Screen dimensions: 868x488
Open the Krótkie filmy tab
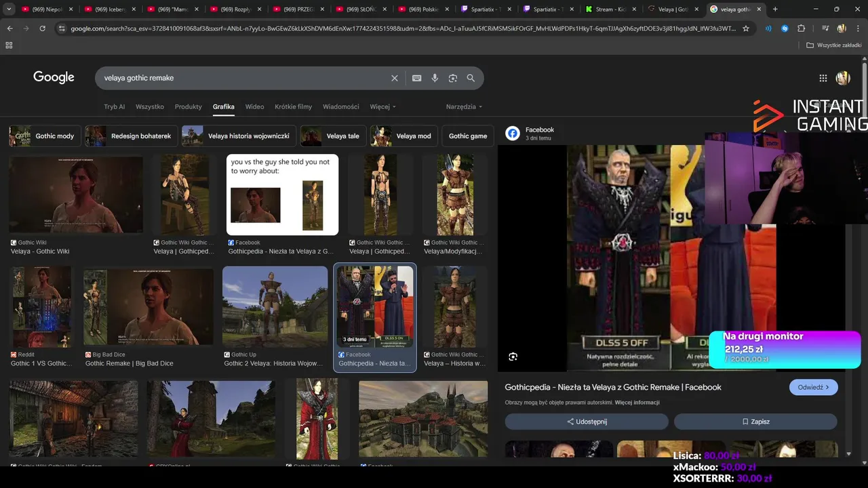coord(293,106)
